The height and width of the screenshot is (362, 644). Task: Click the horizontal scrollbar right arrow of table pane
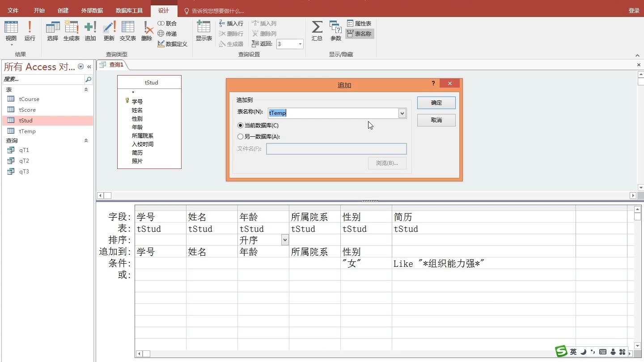pos(633,196)
